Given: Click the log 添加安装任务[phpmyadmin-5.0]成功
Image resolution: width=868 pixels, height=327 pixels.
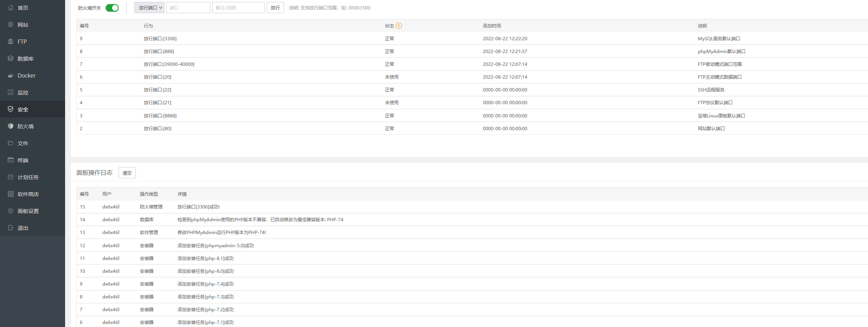Looking at the screenshot, I should (216, 245).
